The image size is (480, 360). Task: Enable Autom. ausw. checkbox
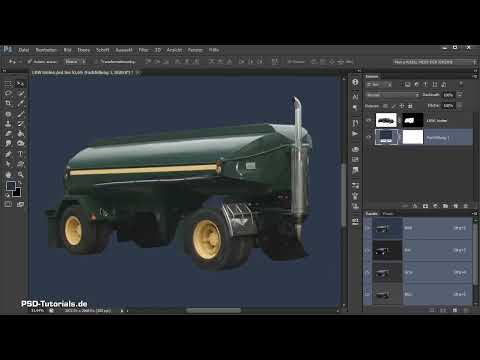[30, 62]
